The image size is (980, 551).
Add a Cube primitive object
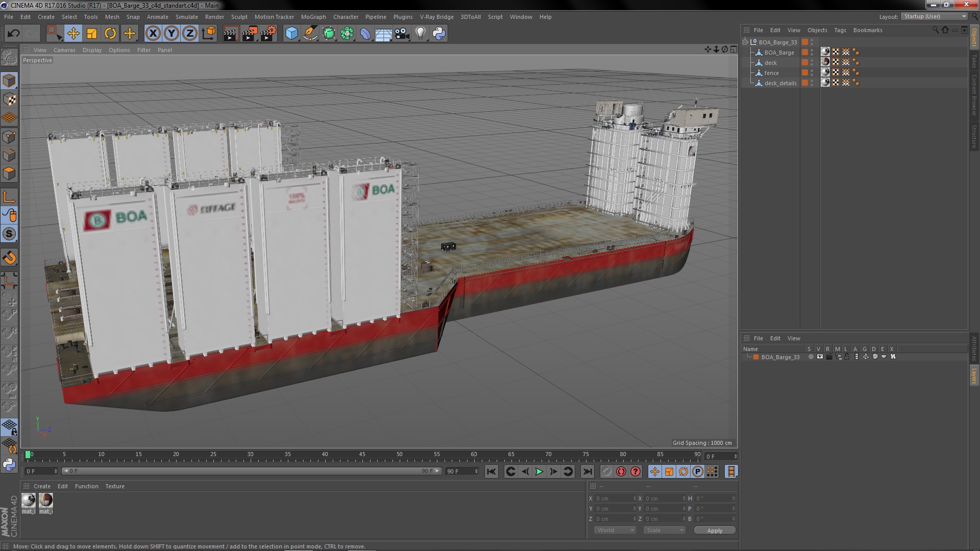[291, 34]
